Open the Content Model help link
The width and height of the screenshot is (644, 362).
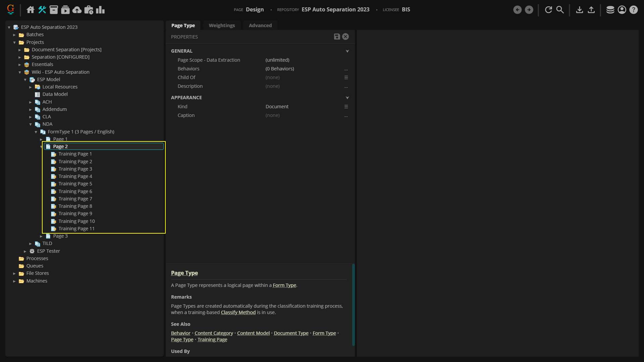coord(253,333)
